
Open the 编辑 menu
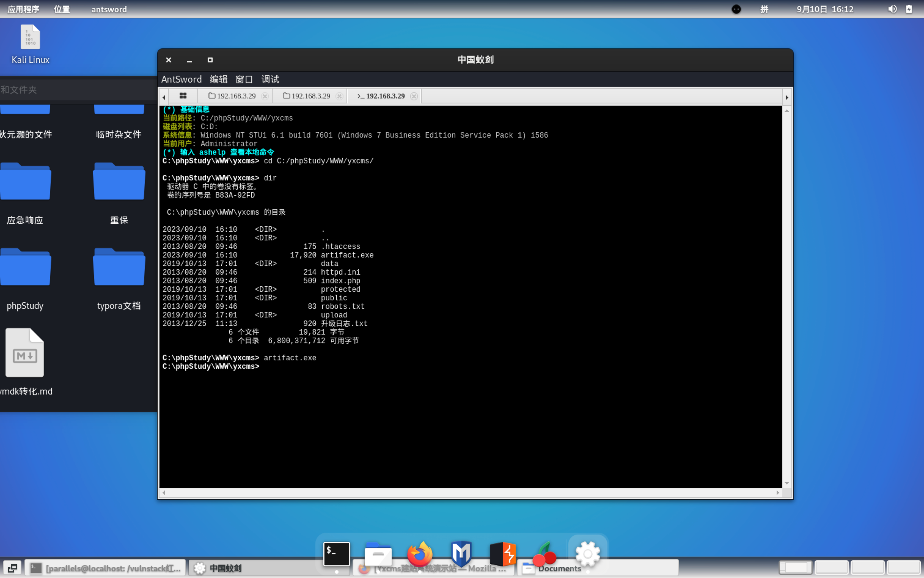coord(218,79)
